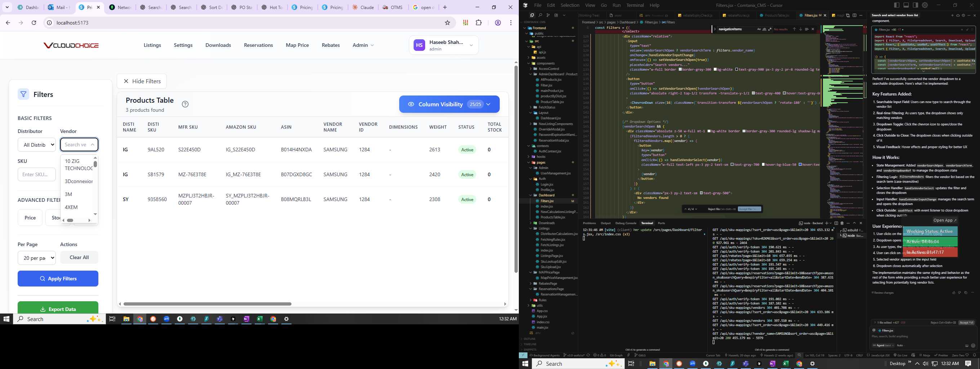Screen dimensions: 980x369
Task: Open a new Chrome tab with the plus button
Action: [x=445, y=7]
